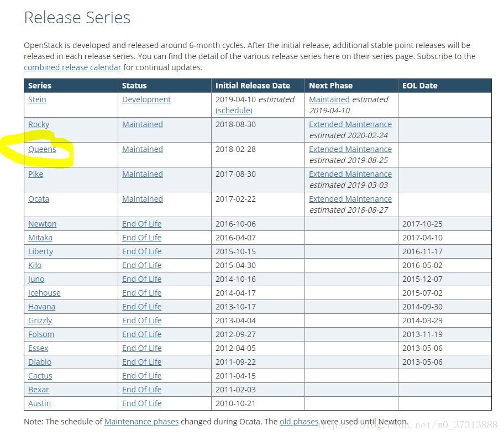Click Maintained link in Stein Next Phase

click(329, 99)
